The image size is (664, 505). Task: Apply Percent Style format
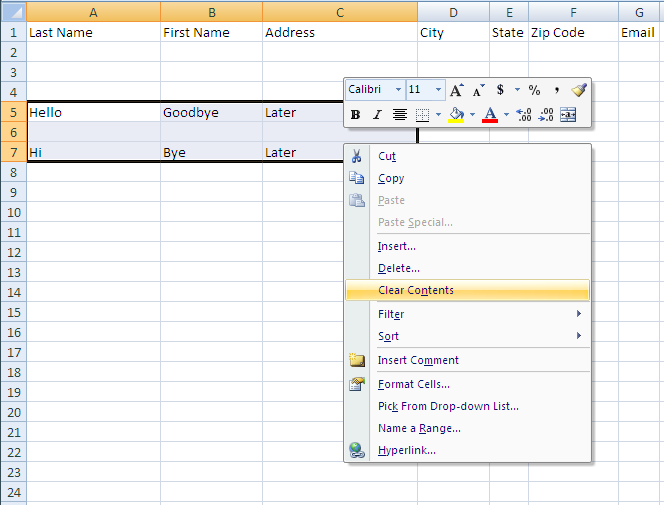(534, 90)
